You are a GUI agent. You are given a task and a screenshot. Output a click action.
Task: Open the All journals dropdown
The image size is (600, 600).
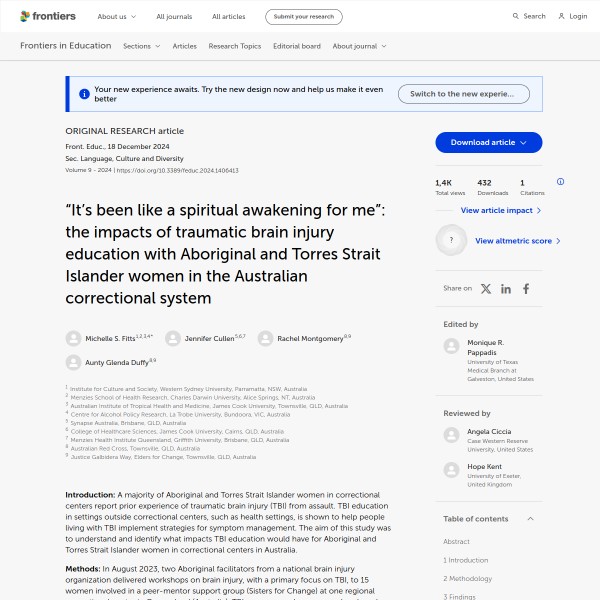[x=174, y=17]
